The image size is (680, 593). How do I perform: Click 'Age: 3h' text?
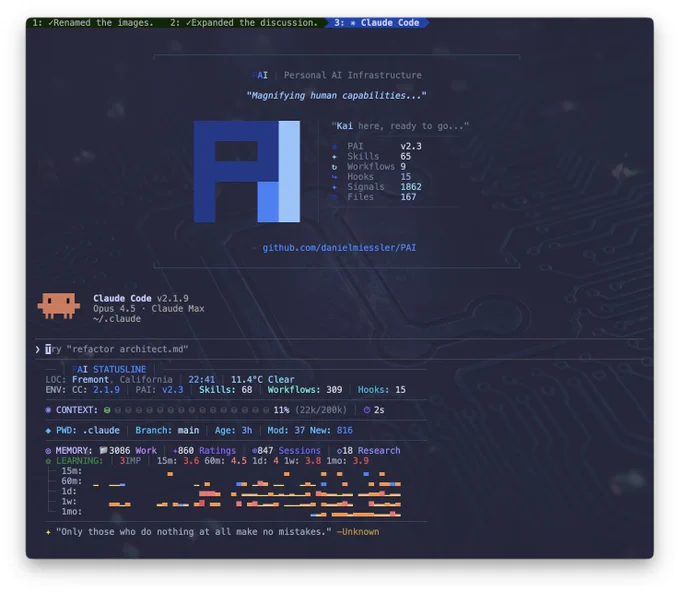(x=233, y=430)
